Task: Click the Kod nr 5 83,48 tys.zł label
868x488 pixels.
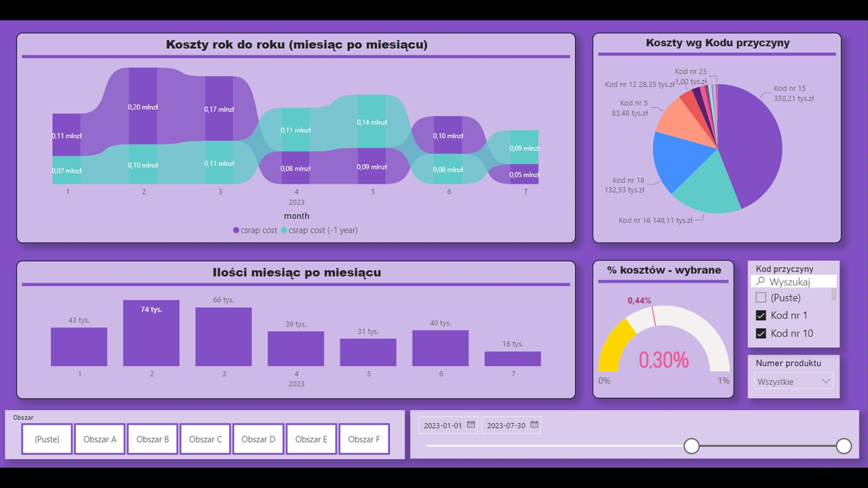Action: point(629,108)
